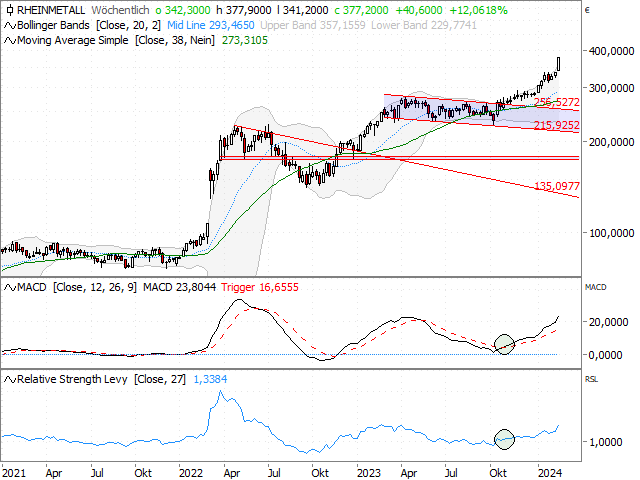Click the 2021 label on time axis
The image size is (640, 480).
(14, 473)
